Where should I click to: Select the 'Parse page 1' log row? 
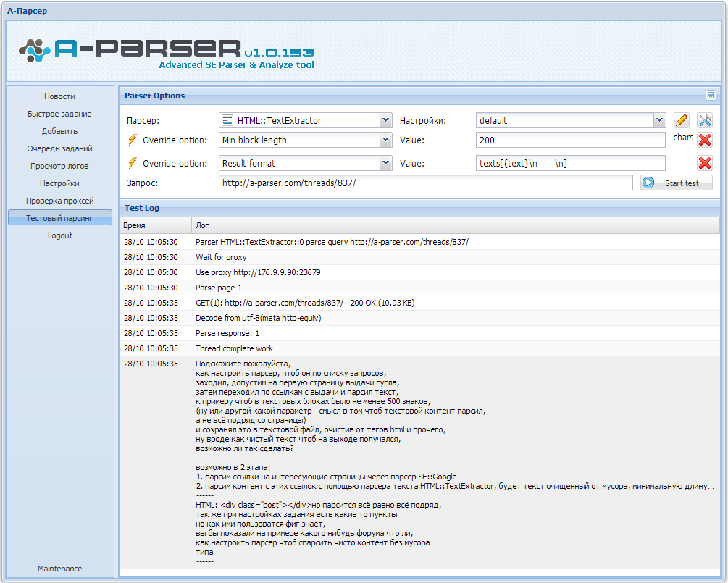tap(419, 288)
